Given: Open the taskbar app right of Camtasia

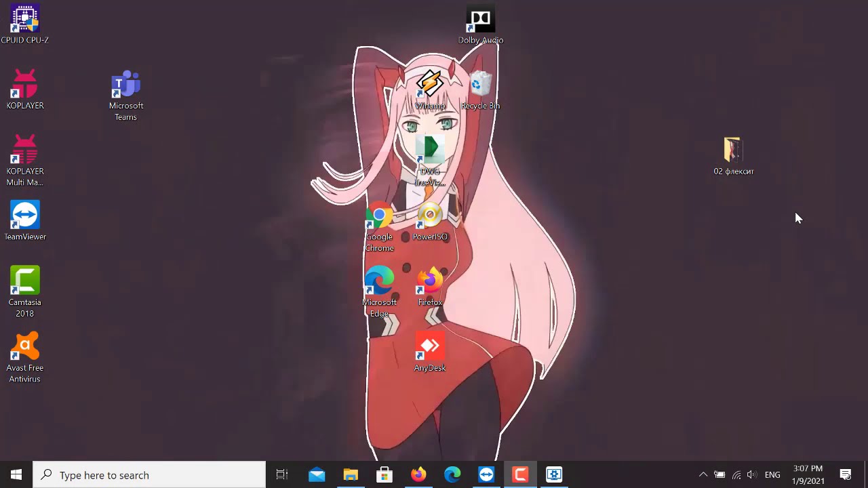Looking at the screenshot, I should [x=554, y=474].
